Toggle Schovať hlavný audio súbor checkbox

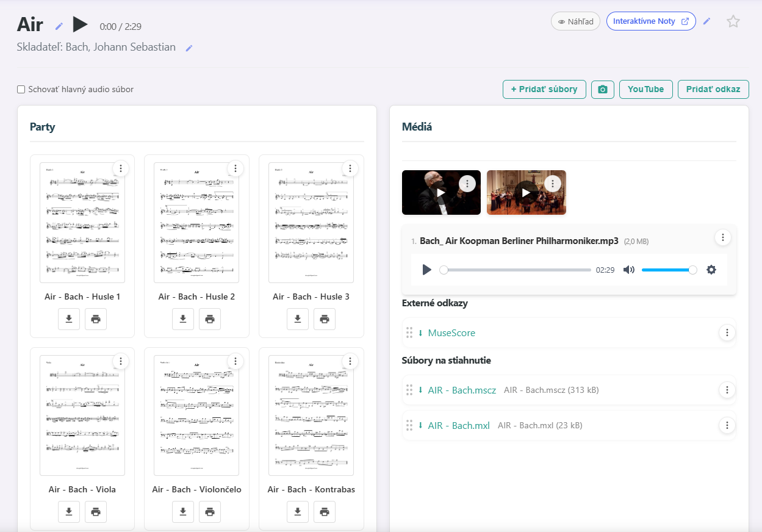(x=21, y=90)
